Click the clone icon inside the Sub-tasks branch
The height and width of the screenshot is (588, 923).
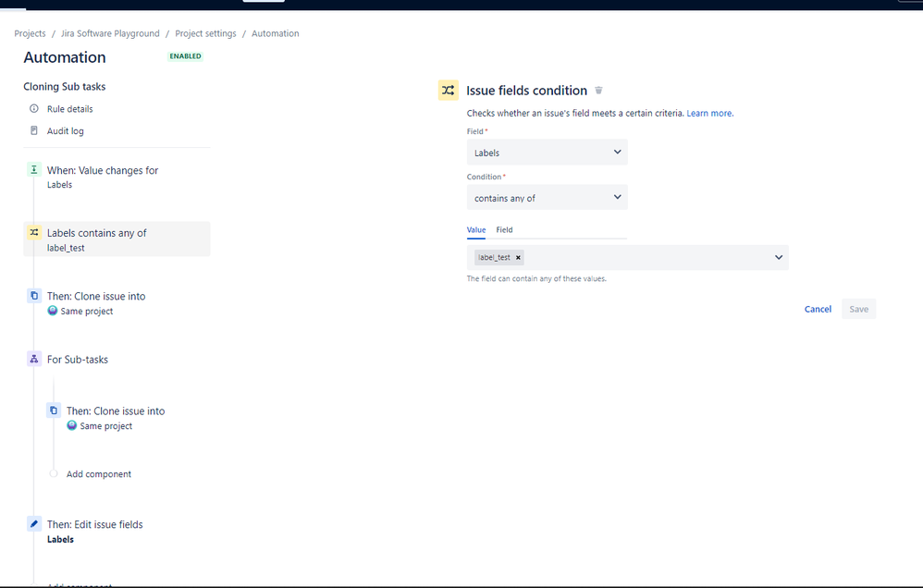pyautogui.click(x=54, y=410)
